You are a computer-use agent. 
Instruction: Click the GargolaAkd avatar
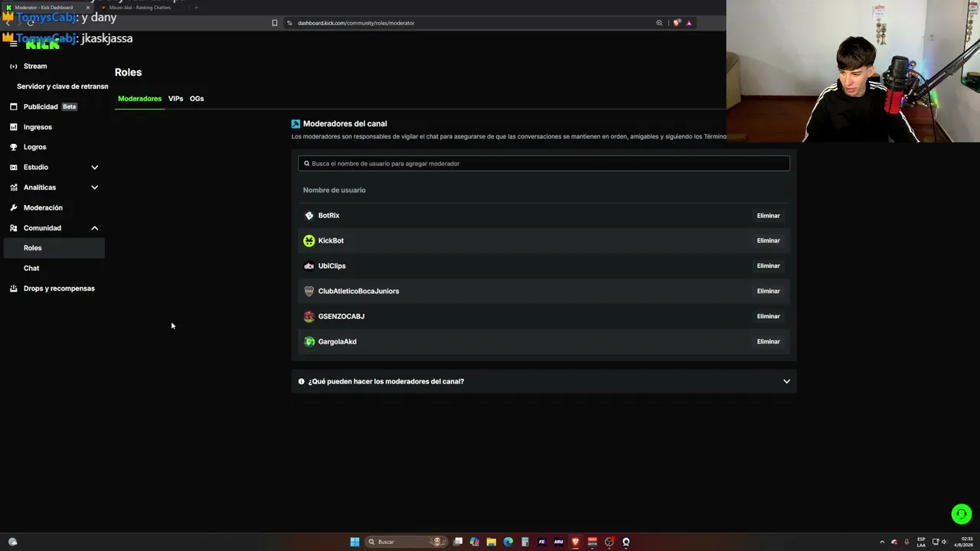coord(309,342)
